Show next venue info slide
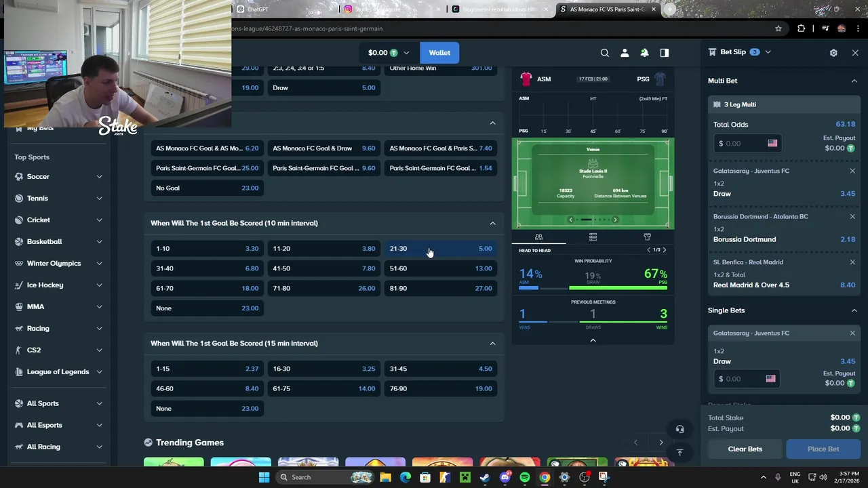The height and width of the screenshot is (488, 868). pyautogui.click(x=615, y=220)
